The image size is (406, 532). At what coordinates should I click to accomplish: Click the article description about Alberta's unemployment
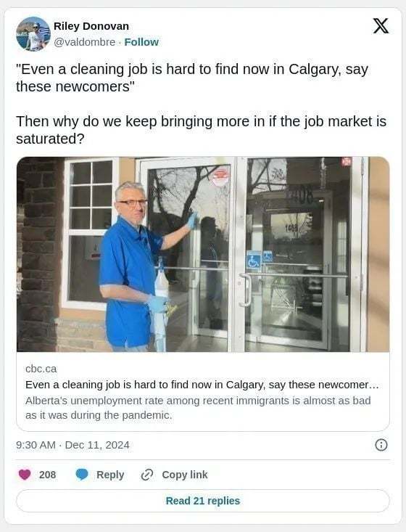pyautogui.click(x=198, y=408)
